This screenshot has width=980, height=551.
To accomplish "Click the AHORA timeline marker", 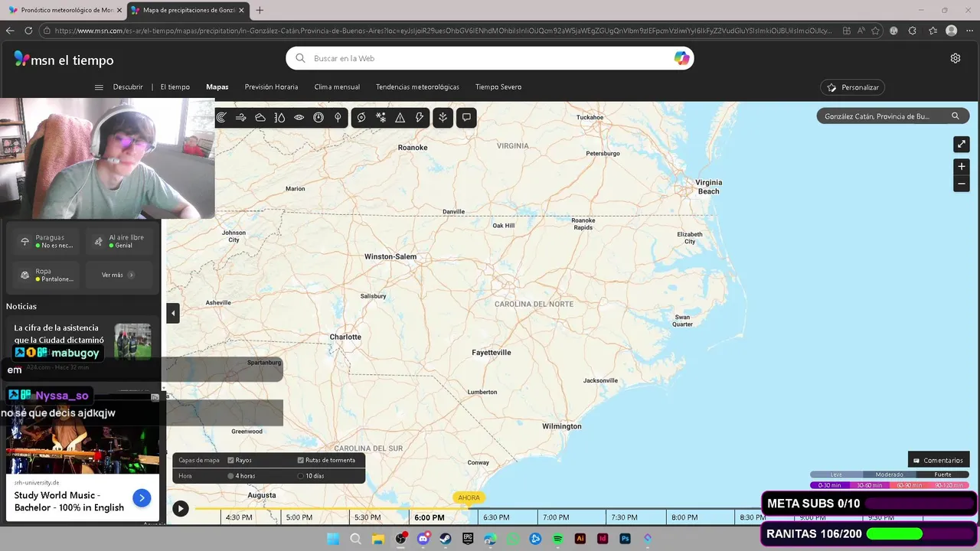I will [x=469, y=497].
